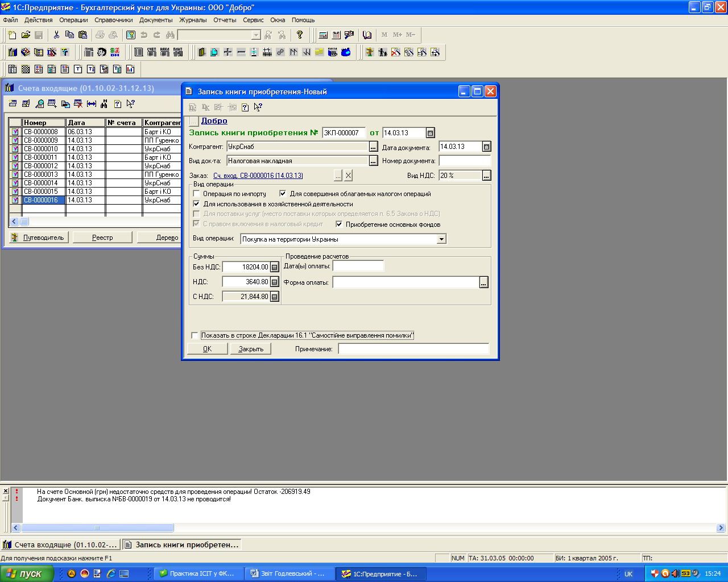
Task: Click context help icon in Запись книги toolbar
Action: pyautogui.click(x=258, y=107)
